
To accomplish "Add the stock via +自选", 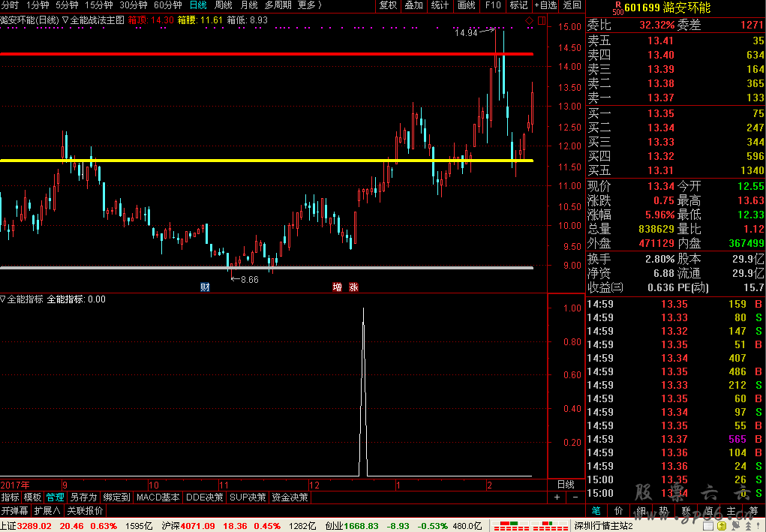I will (x=545, y=5).
